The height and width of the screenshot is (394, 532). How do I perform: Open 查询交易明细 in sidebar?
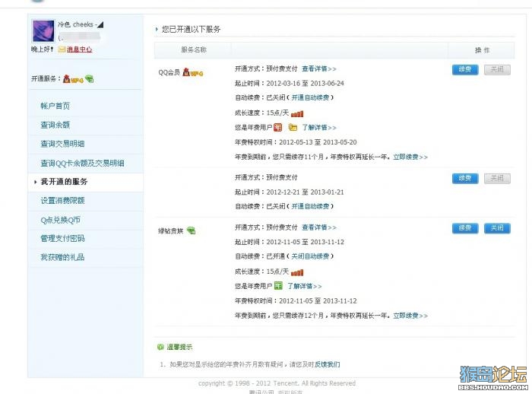63,144
